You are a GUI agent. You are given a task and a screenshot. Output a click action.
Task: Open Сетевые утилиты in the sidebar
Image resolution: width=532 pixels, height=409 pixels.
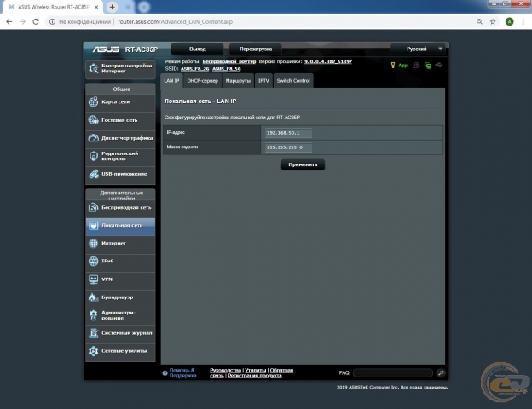tap(120, 350)
